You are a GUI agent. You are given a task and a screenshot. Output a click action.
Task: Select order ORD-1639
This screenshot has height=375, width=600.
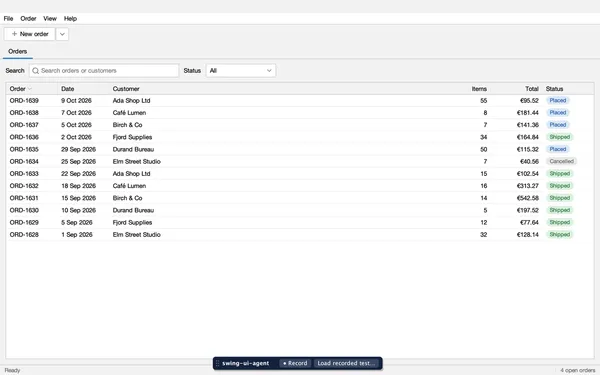click(x=300, y=101)
